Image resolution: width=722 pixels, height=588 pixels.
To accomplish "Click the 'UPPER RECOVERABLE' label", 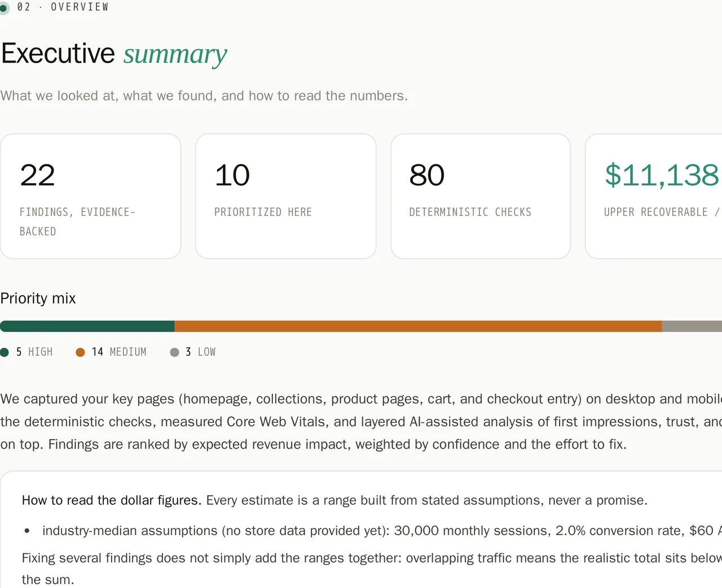I will (655, 212).
